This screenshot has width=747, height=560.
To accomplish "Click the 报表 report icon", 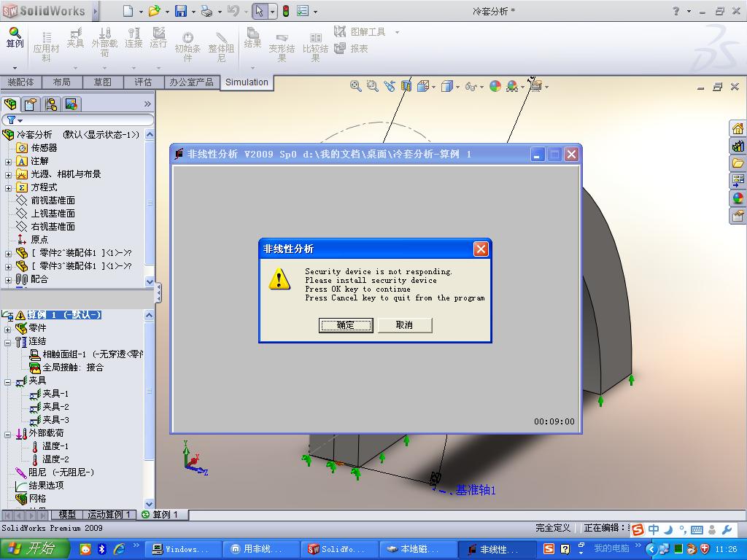I will point(352,49).
